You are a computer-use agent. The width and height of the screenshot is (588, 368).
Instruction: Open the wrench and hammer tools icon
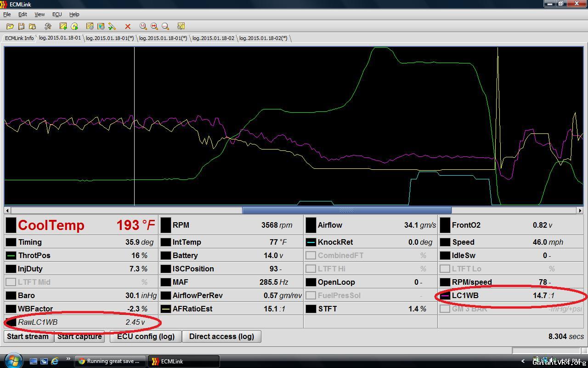(x=48, y=27)
